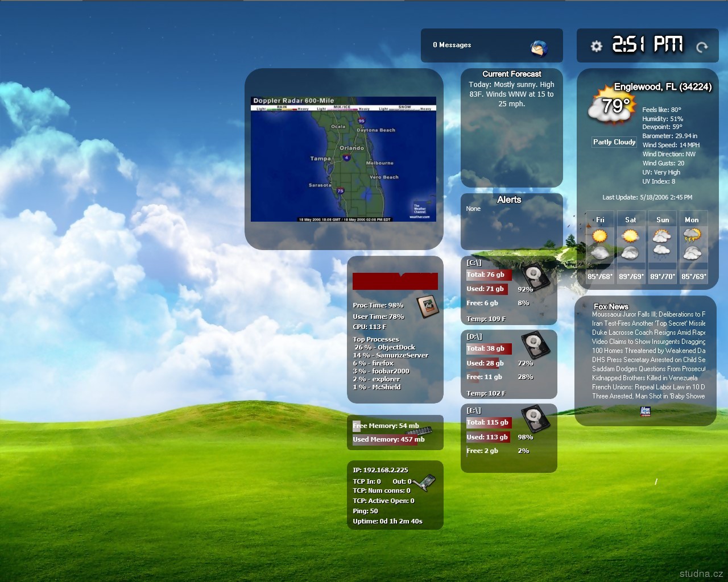Open headline 'French Unions: Repeal Labor Law'
Image resolution: width=728 pixels, height=582 pixels.
tap(648, 387)
